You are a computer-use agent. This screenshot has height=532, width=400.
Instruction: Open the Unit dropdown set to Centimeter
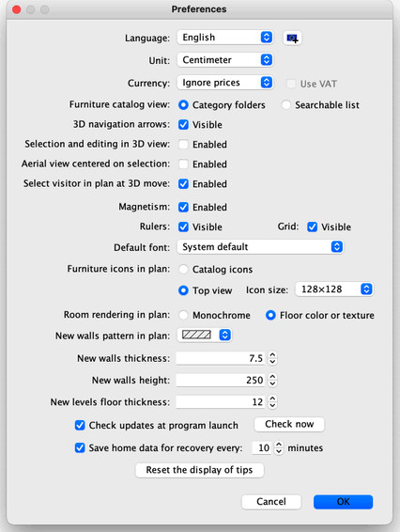click(x=224, y=60)
